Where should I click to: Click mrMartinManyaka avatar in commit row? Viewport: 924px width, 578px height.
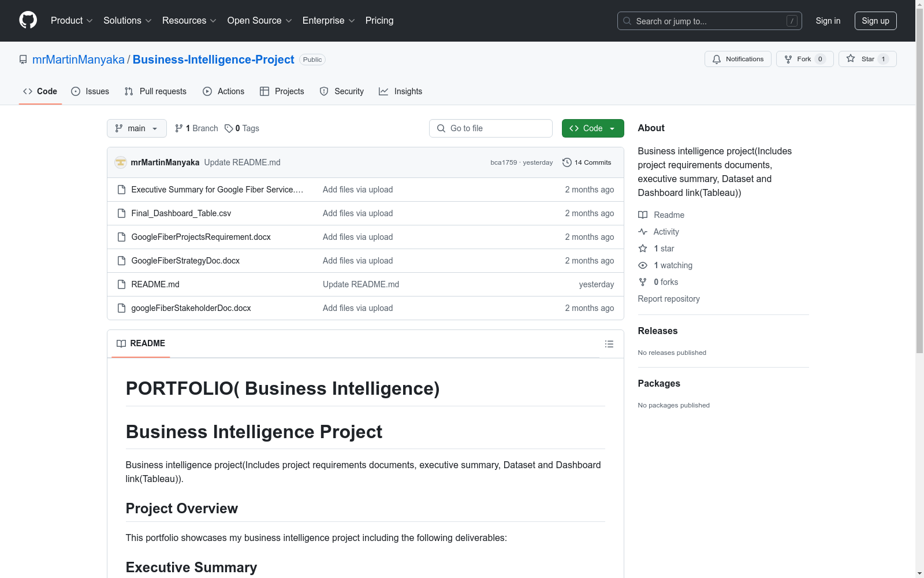point(121,162)
